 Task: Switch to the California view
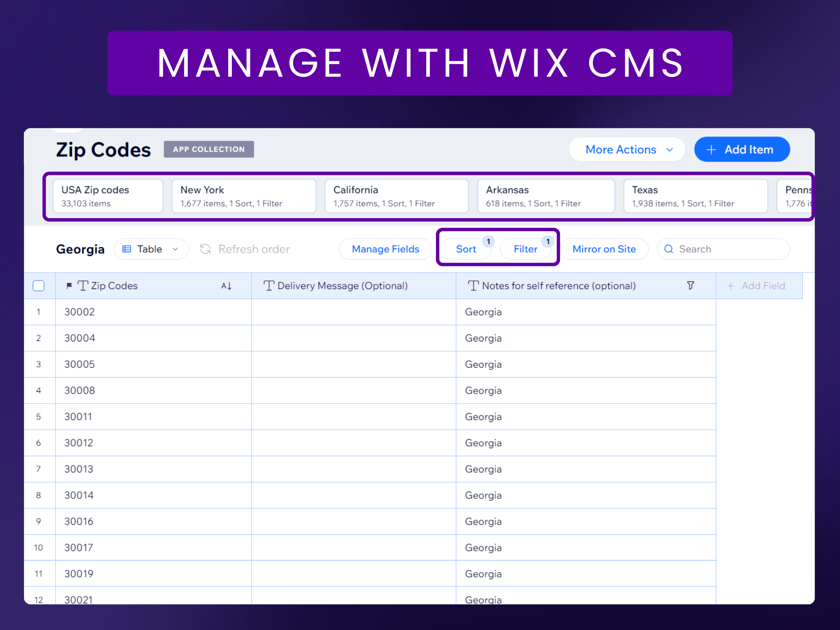396,196
